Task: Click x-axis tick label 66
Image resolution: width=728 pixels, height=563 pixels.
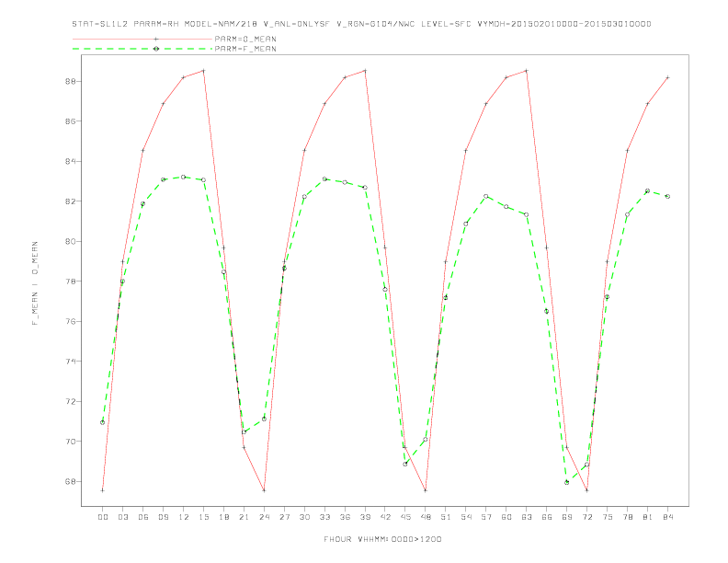Action: tap(547, 517)
